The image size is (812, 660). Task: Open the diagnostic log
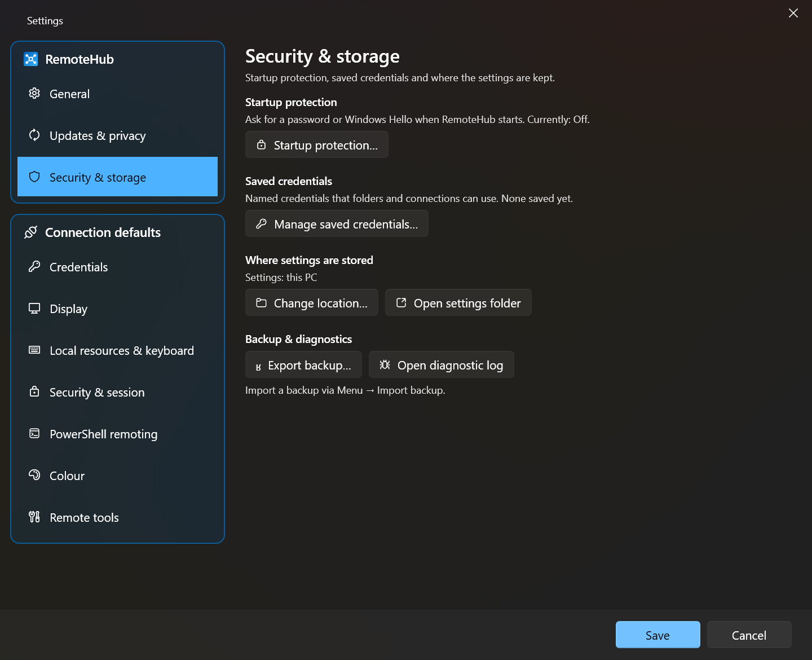click(x=442, y=365)
